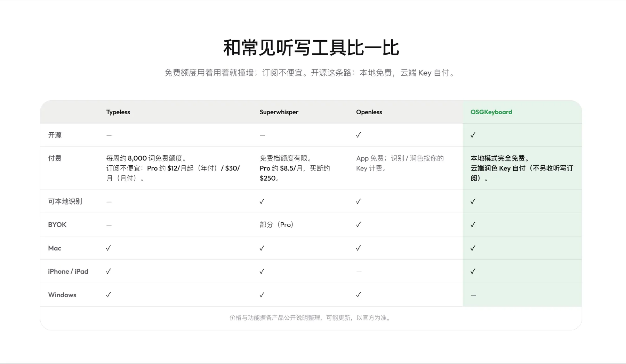Click the BYOK row label

click(57, 225)
